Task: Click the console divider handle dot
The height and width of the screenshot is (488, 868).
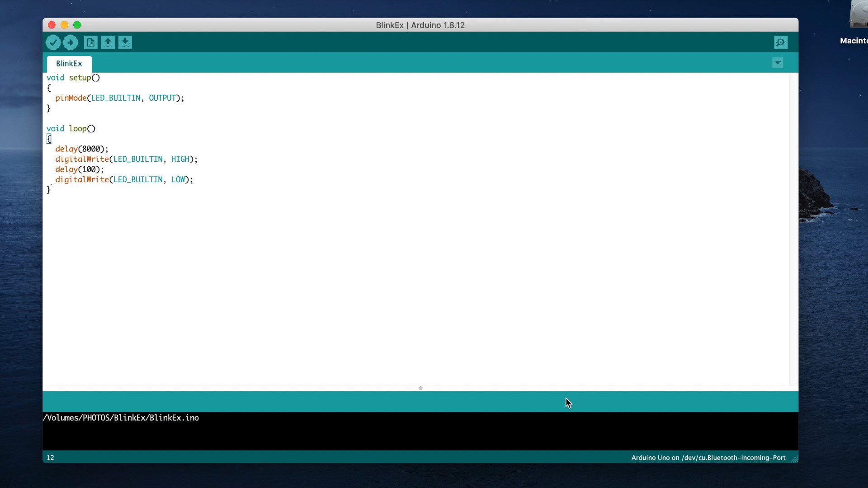Action: [420, 388]
